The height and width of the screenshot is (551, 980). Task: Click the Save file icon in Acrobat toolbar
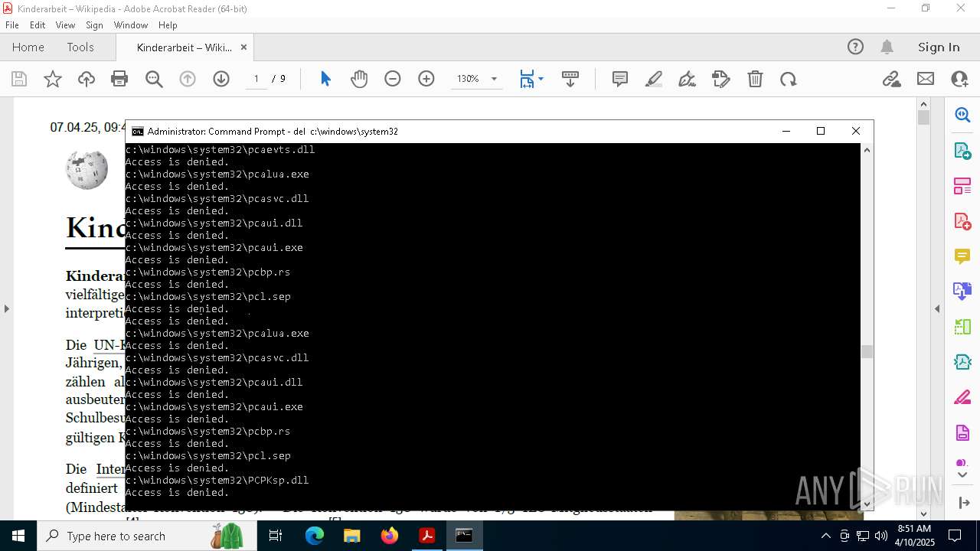(x=19, y=79)
